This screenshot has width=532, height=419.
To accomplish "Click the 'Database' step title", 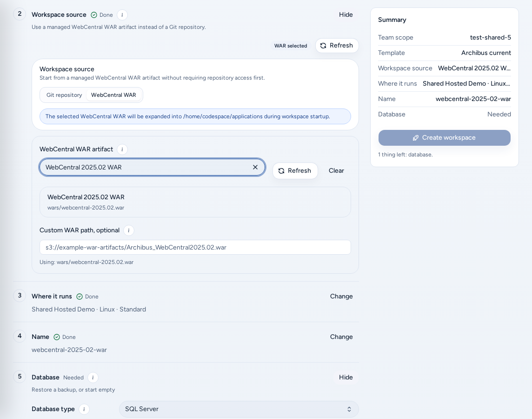I will point(46,377).
